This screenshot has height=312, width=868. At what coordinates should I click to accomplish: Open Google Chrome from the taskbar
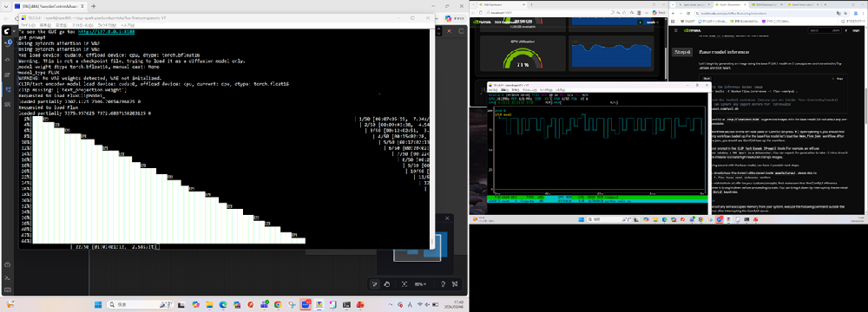[x=278, y=305]
